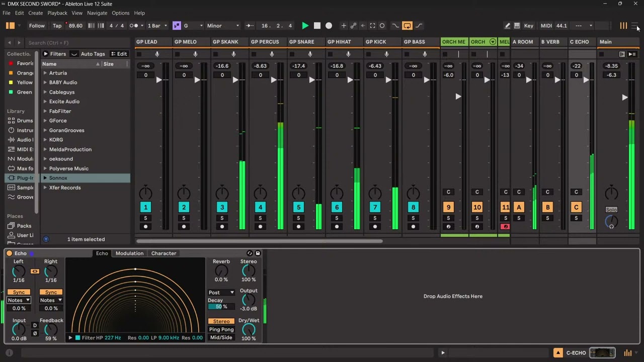Click the GP HIHAT microphone icon

[348, 54]
